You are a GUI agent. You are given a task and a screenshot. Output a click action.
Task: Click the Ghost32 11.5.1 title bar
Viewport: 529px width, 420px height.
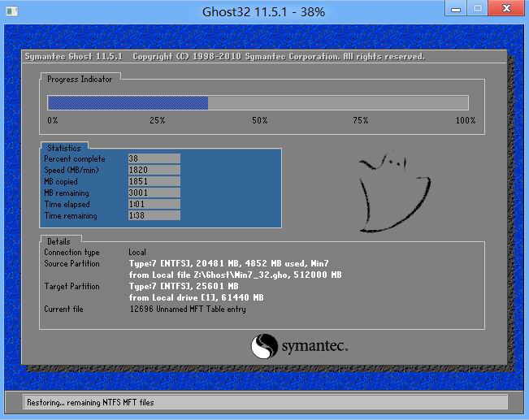pos(263,12)
